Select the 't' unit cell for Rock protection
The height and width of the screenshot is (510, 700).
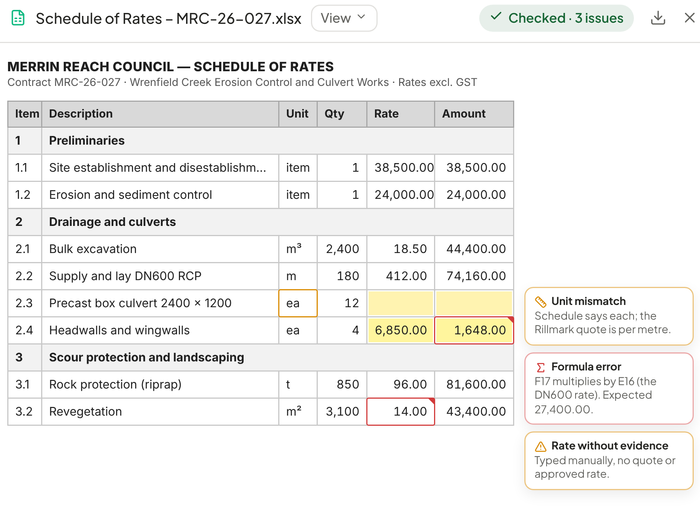pos(298,385)
